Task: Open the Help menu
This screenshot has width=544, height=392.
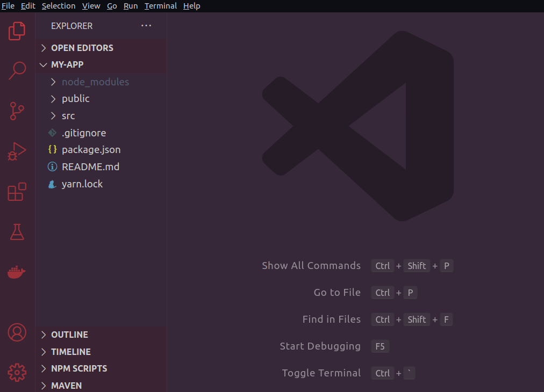Action: coord(192,6)
